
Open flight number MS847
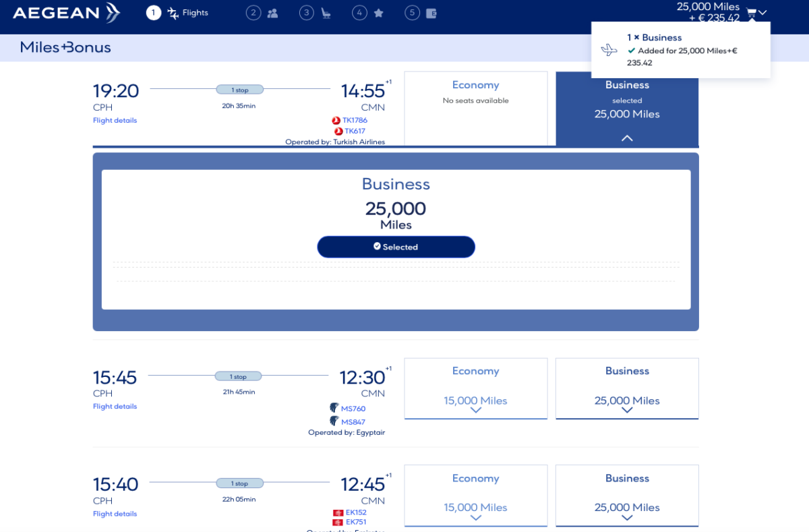point(353,422)
